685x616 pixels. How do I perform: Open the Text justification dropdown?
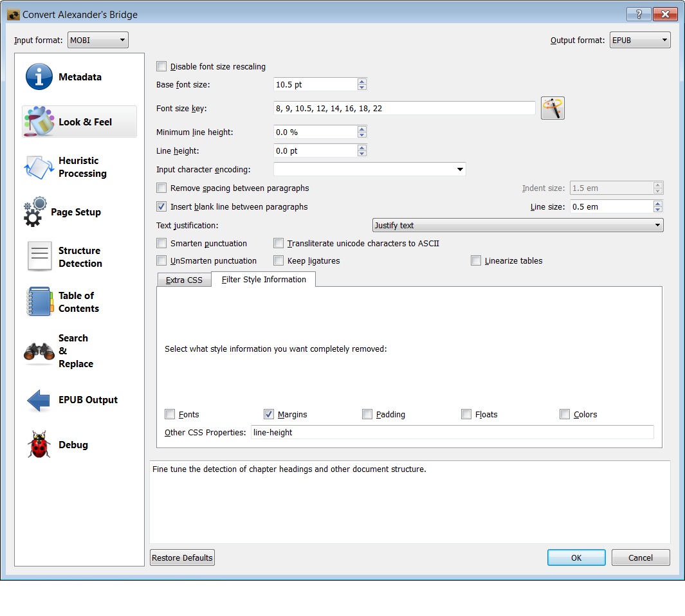click(x=518, y=226)
